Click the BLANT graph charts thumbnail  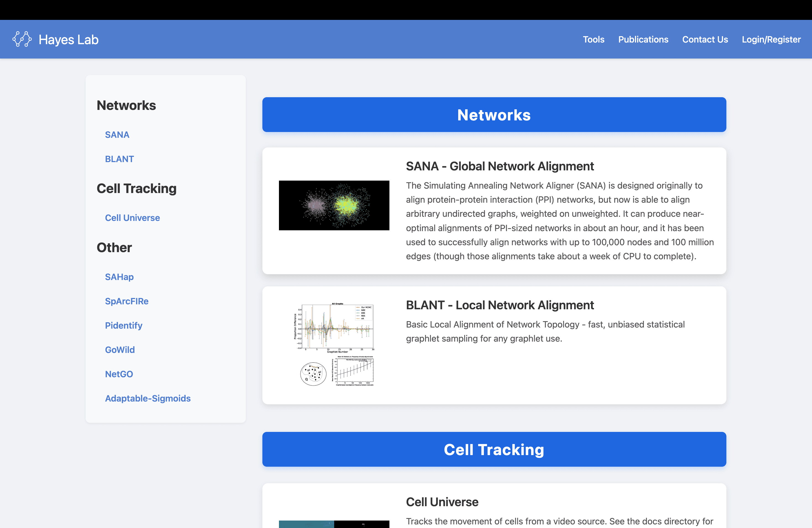click(x=334, y=344)
